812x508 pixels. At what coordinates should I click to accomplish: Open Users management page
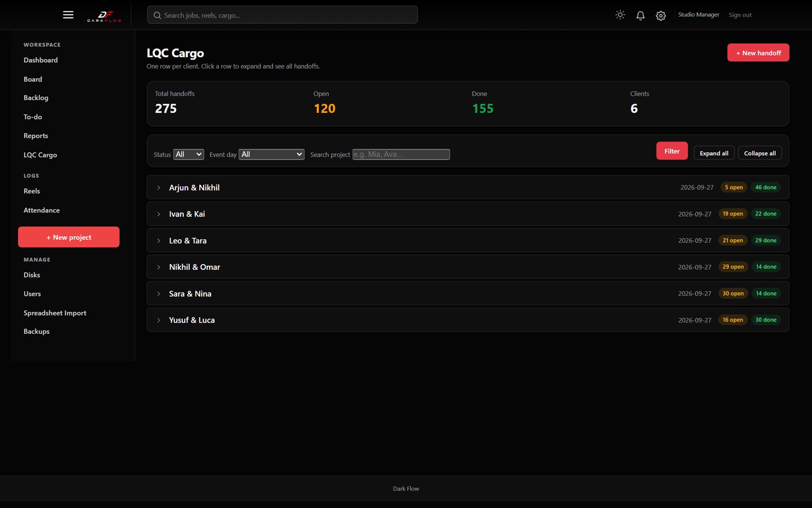pyautogui.click(x=32, y=294)
